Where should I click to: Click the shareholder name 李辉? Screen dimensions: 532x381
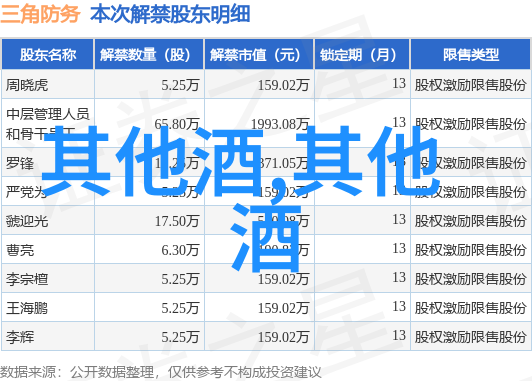[x=20, y=337]
